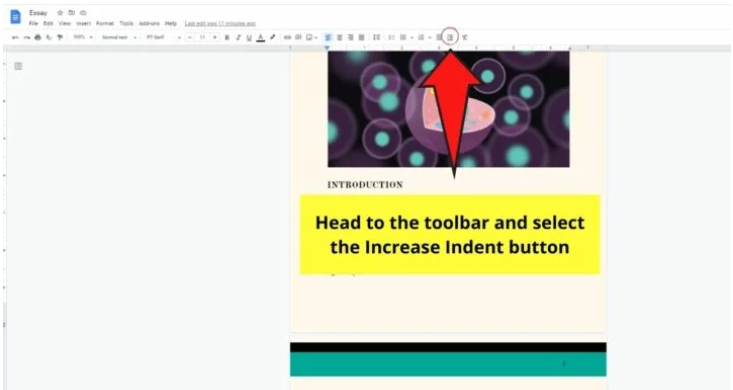This screenshot has width=733, height=390.
Task: Click the font size field
Action: point(202,37)
